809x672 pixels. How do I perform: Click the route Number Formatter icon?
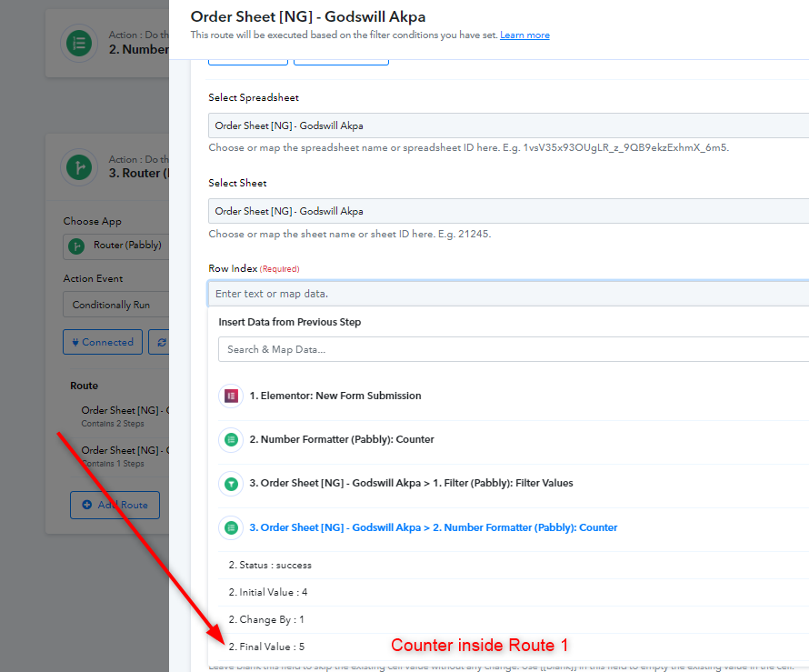pos(231,528)
